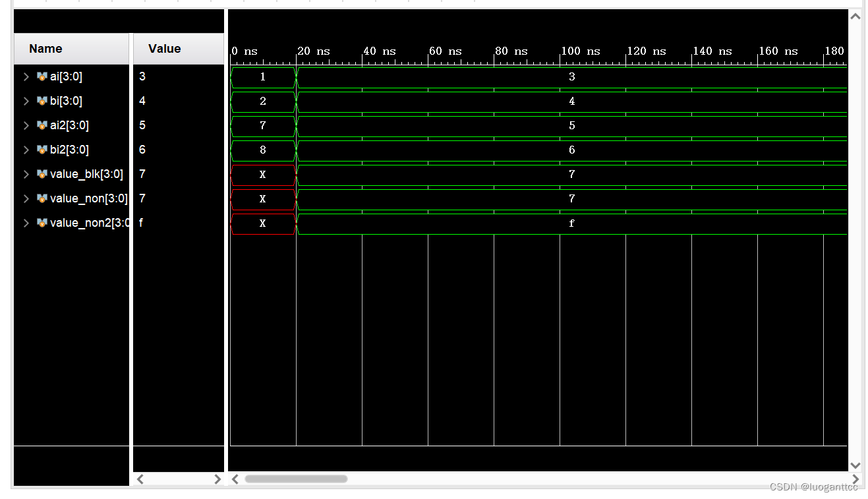Image resolution: width=868 pixels, height=499 pixels.
Task: Click the ai2[3:0] bus signal icon
Action: click(42, 125)
